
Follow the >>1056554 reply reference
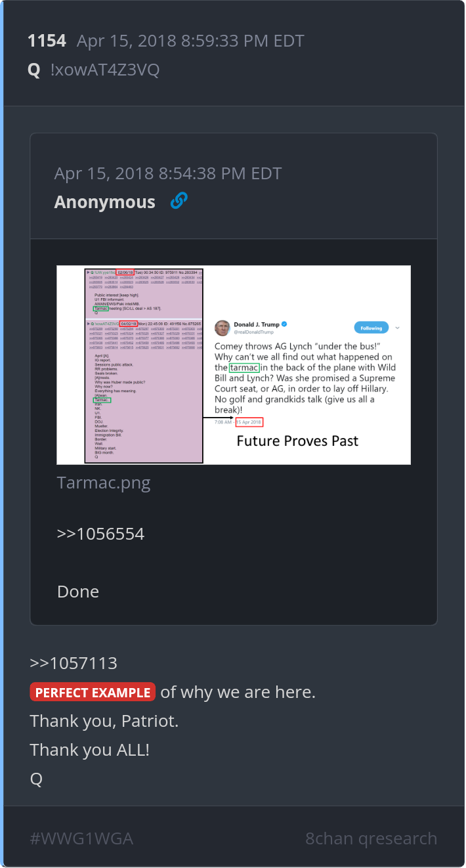point(100,534)
